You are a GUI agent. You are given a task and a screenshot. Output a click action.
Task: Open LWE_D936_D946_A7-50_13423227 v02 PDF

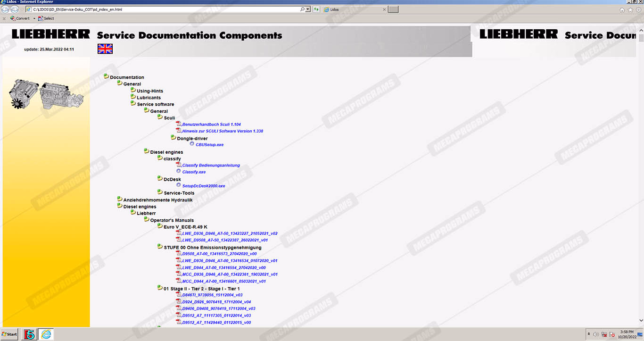point(230,233)
